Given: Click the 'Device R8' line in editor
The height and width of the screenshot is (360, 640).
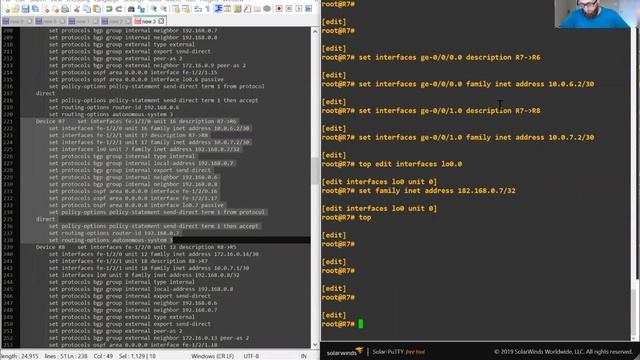Looking at the screenshot, I should [136, 247].
